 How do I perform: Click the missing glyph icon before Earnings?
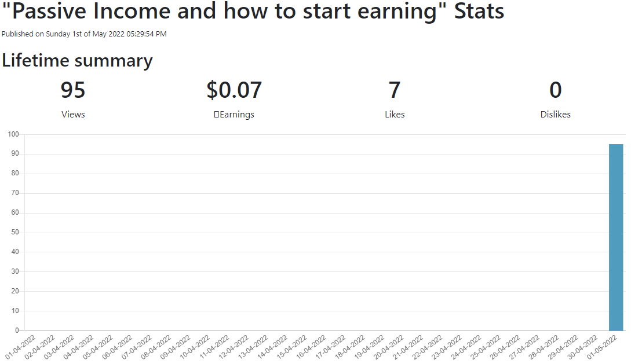coord(217,115)
